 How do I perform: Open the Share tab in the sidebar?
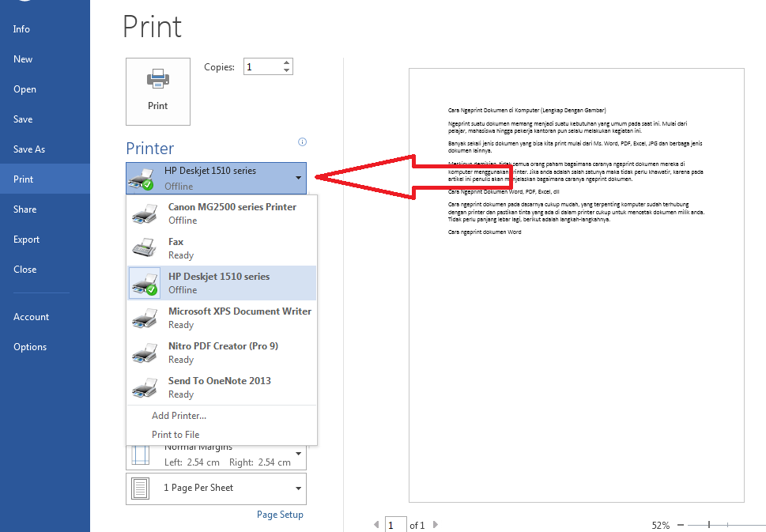point(45,209)
